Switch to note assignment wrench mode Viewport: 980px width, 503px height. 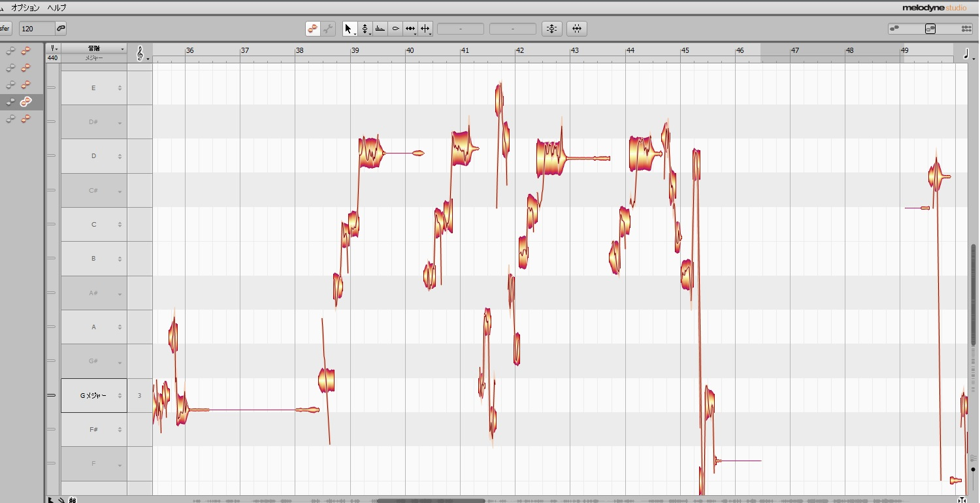328,29
